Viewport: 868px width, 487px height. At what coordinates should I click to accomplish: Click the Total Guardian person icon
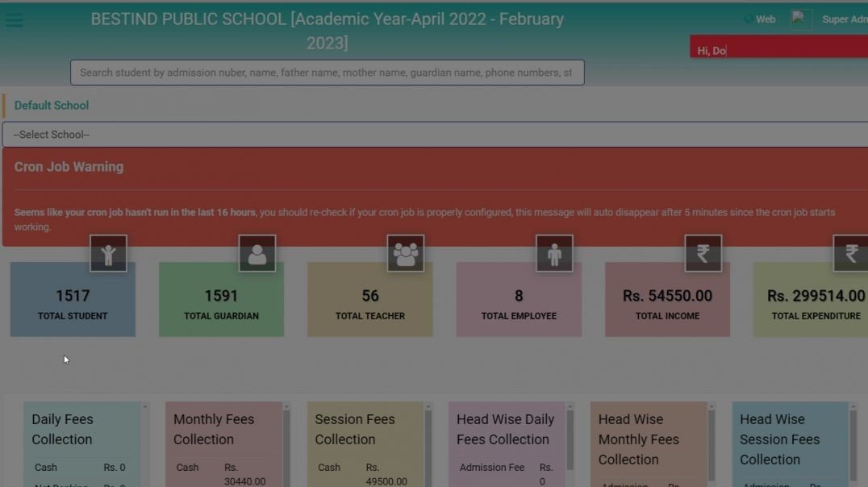click(x=257, y=254)
